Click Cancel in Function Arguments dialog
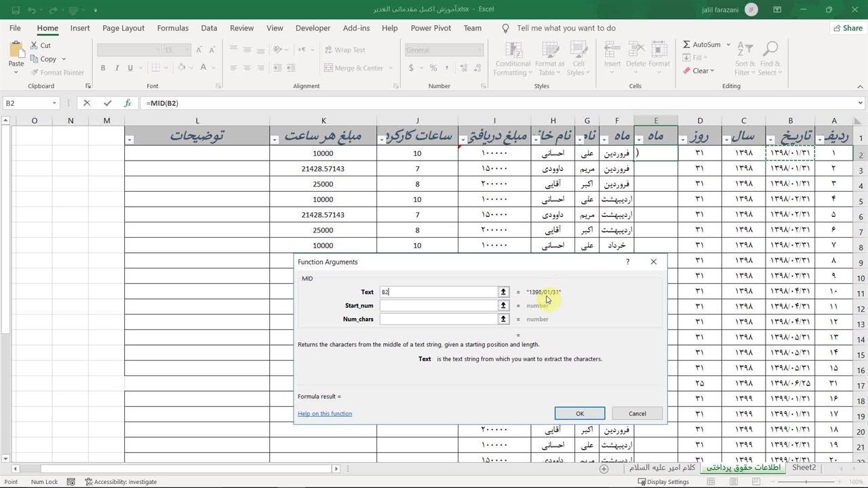Viewport: 868px width, 488px height. [637, 413]
